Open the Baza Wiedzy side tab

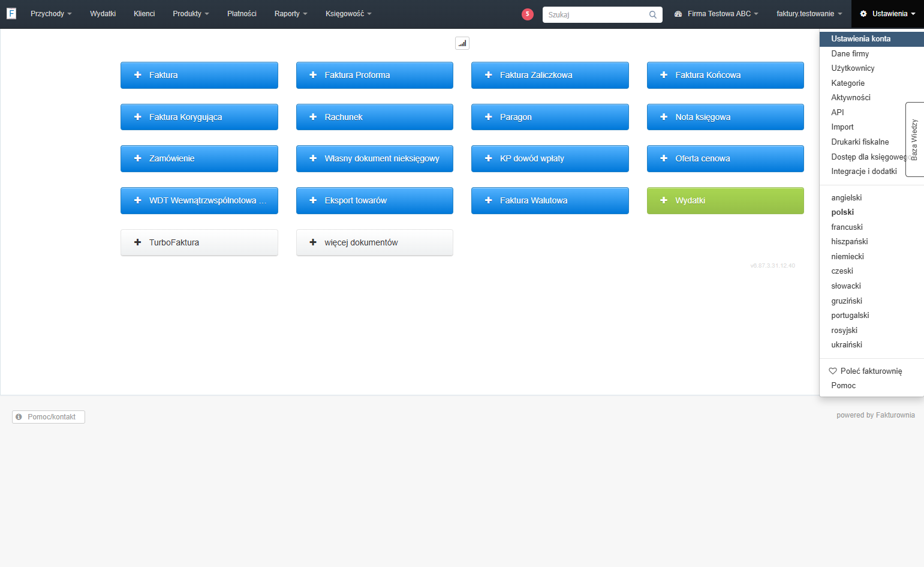(914, 139)
